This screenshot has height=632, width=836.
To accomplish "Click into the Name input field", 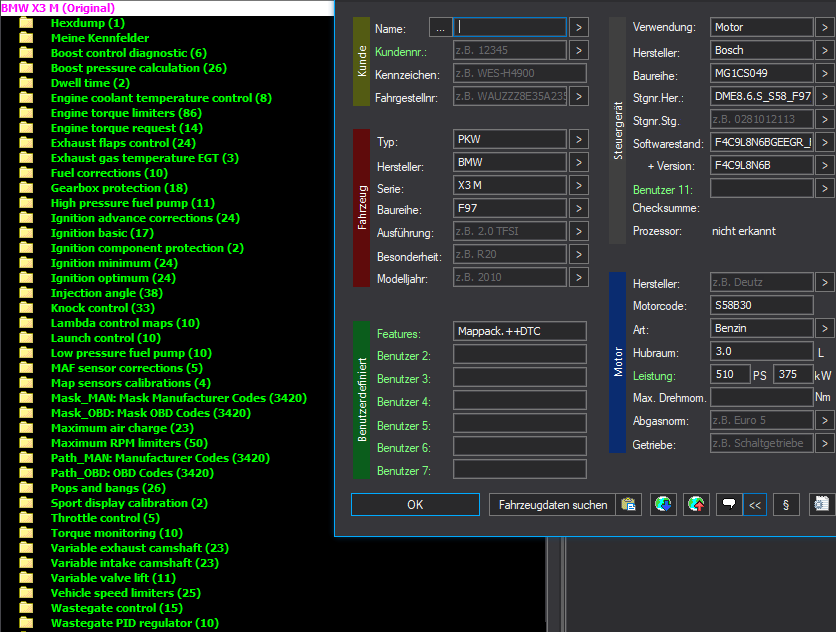I will 511,28.
